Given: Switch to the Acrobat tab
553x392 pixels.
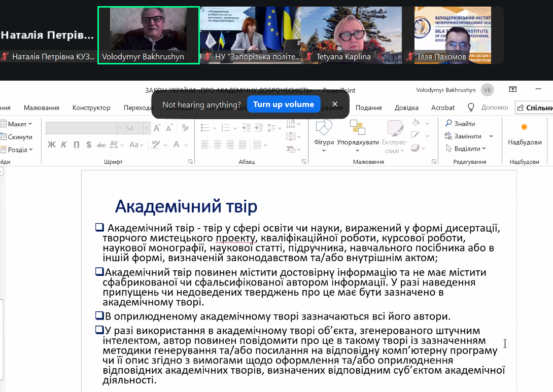Looking at the screenshot, I should point(442,108).
